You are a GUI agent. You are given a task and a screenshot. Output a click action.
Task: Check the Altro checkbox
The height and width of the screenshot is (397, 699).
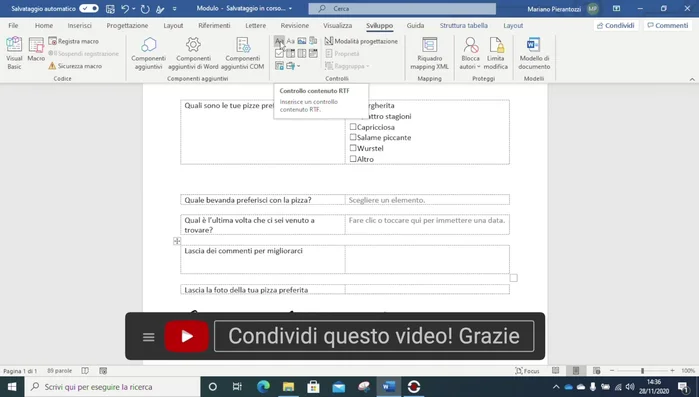(353, 159)
